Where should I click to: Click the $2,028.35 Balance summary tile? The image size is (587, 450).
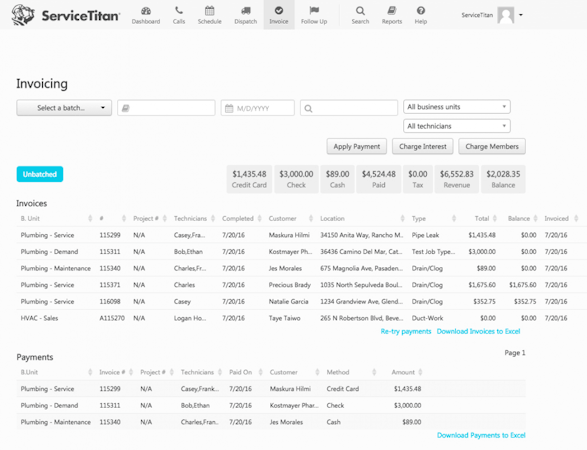pos(503,179)
